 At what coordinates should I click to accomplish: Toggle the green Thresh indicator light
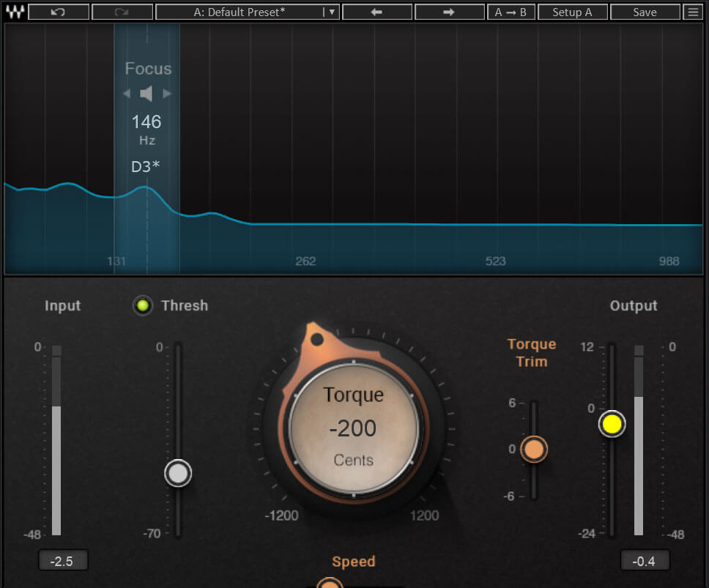[x=143, y=305]
